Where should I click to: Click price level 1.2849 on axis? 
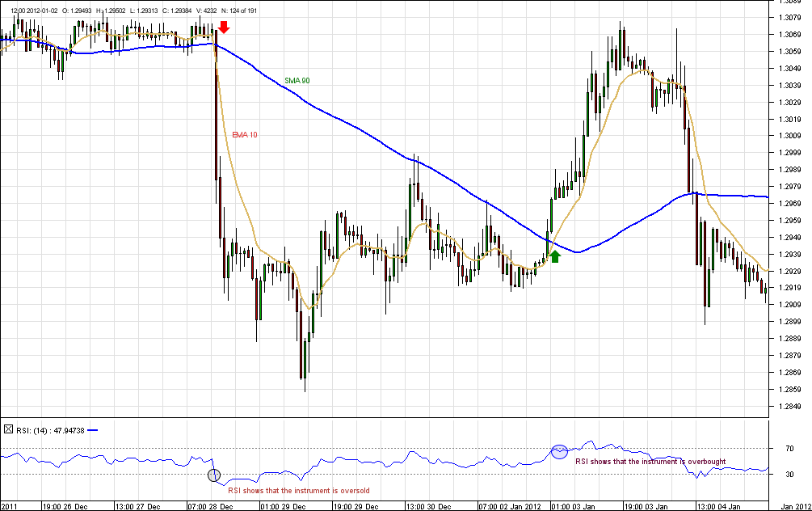coord(789,407)
